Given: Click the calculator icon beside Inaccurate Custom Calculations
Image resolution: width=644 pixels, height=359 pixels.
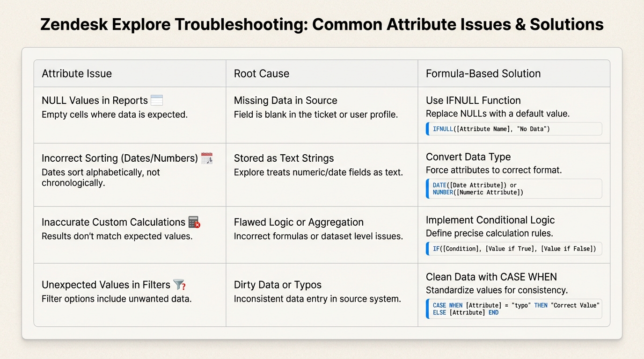Looking at the screenshot, I should click(194, 222).
